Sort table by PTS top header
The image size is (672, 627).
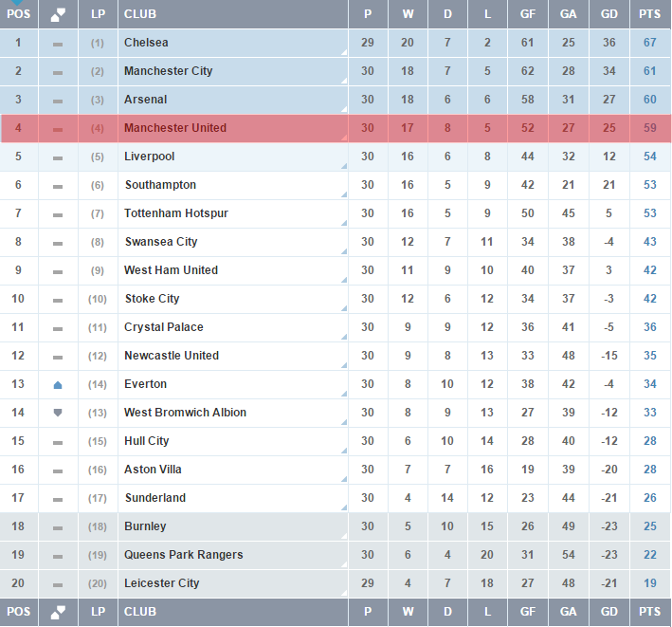tap(650, 14)
